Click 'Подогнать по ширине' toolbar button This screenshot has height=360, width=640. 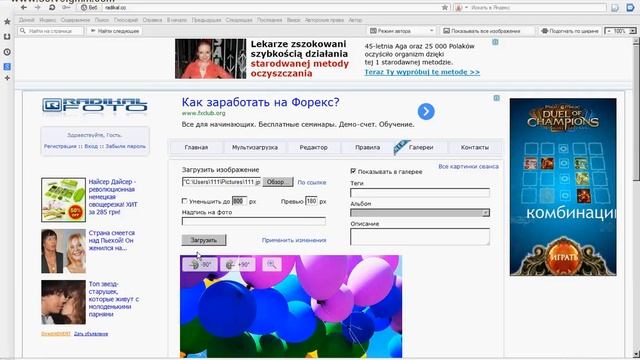570,31
